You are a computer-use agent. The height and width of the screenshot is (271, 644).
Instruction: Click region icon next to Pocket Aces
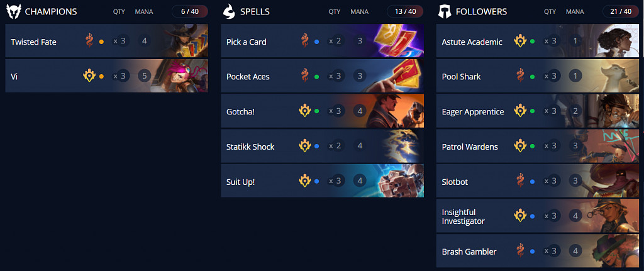point(305,76)
